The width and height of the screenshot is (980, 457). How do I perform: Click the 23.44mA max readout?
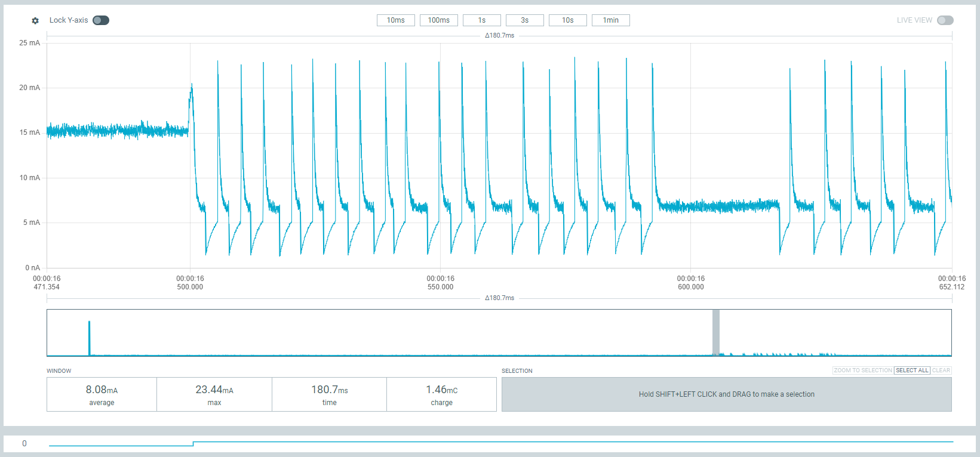(x=214, y=394)
